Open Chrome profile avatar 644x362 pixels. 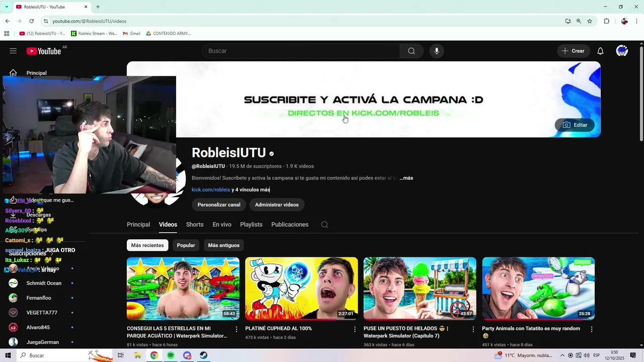pyautogui.click(x=624, y=21)
